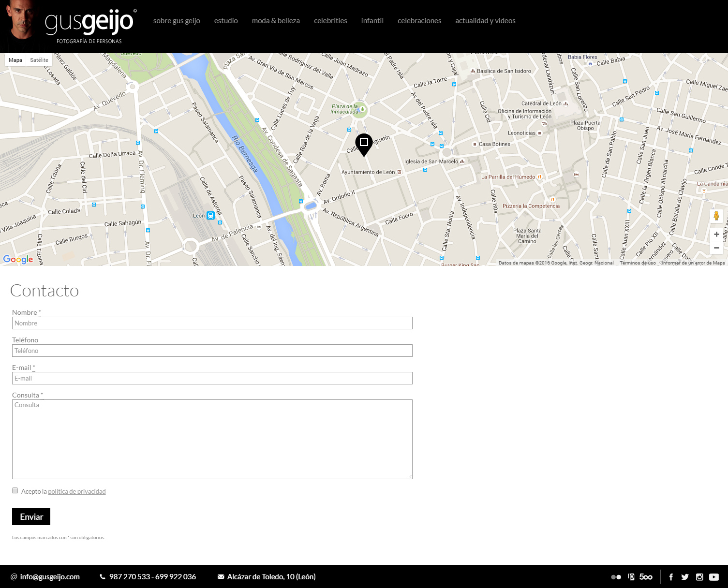Screen dimensions: 728x588
Task: Open actualidad y videos menu
Action: (x=485, y=21)
